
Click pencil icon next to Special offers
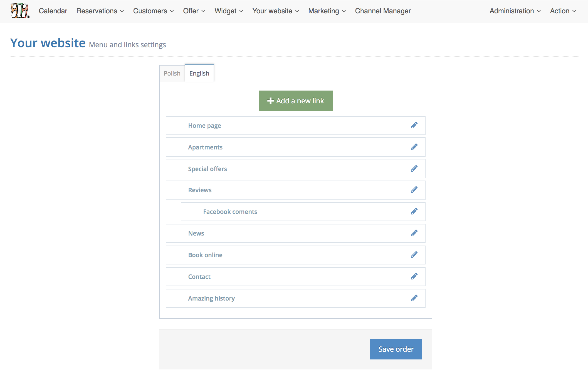click(414, 169)
